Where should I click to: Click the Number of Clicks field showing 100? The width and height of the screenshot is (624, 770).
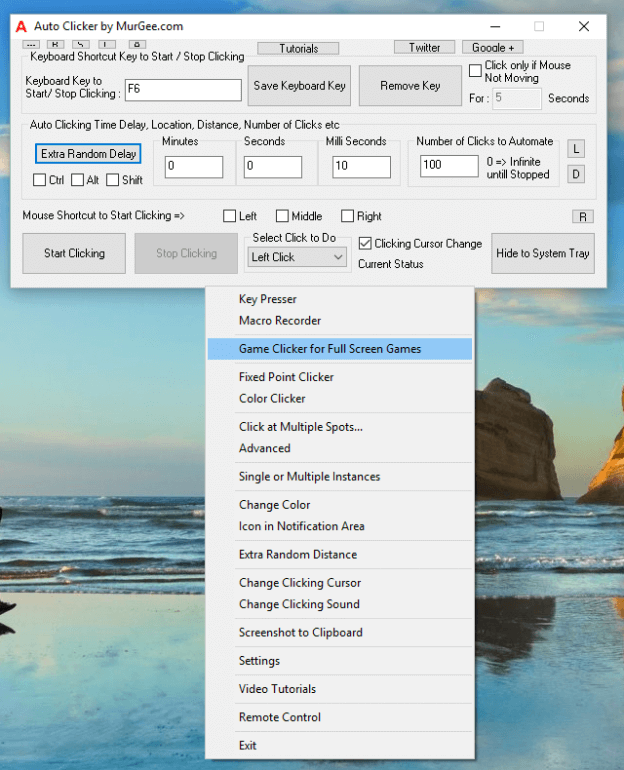(449, 165)
